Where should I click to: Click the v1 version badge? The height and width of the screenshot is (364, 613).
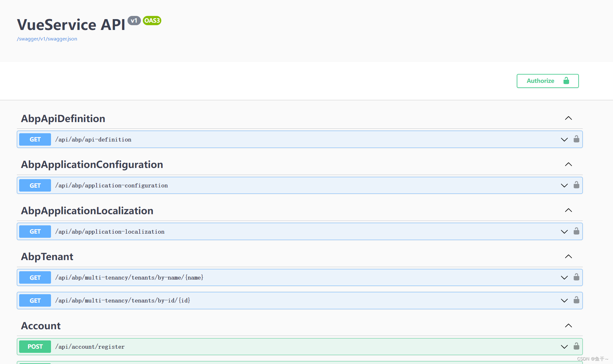point(134,21)
